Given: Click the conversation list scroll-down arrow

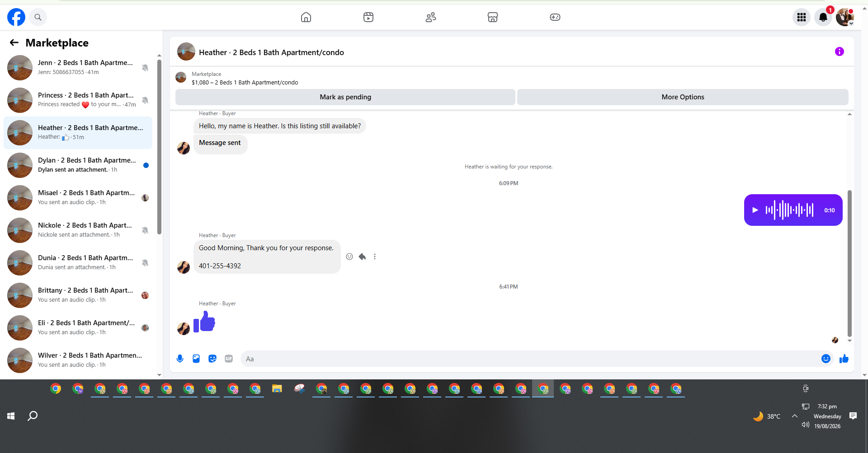Looking at the screenshot, I should coord(159,375).
